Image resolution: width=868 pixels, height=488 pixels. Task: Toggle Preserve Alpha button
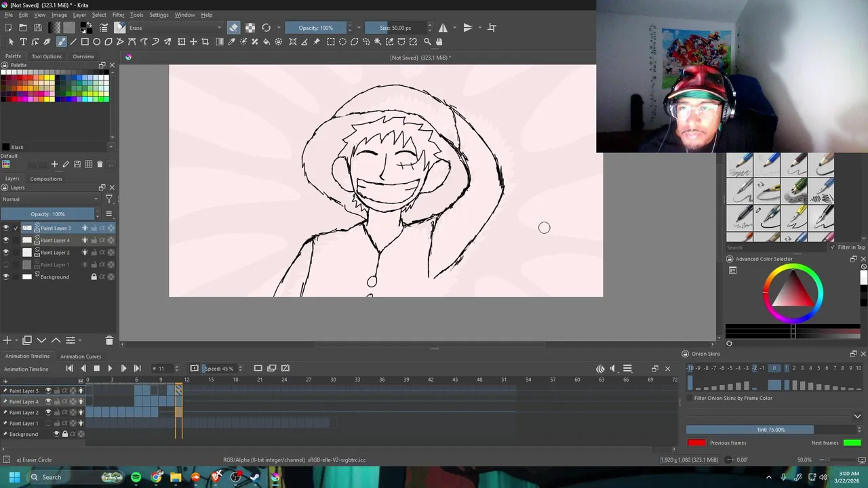tap(250, 28)
